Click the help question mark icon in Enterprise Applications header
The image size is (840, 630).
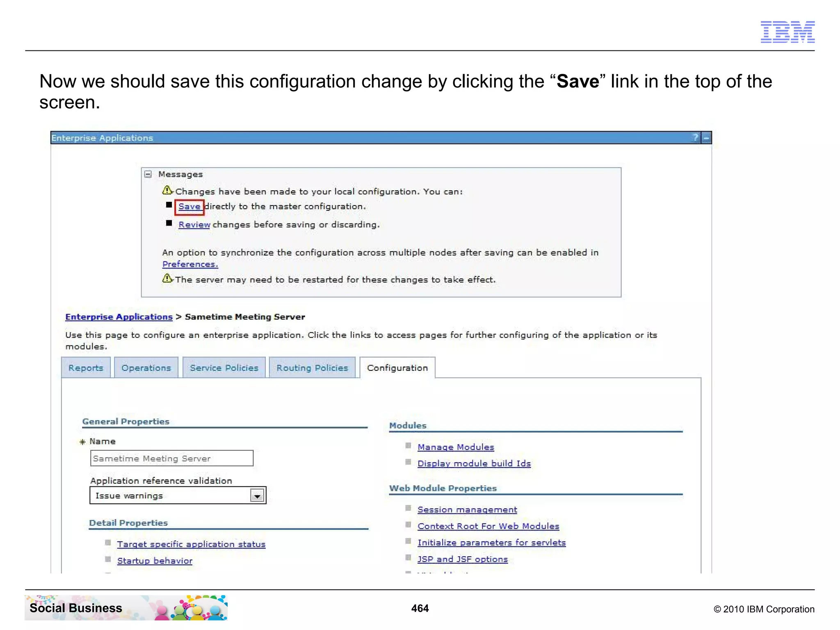695,138
